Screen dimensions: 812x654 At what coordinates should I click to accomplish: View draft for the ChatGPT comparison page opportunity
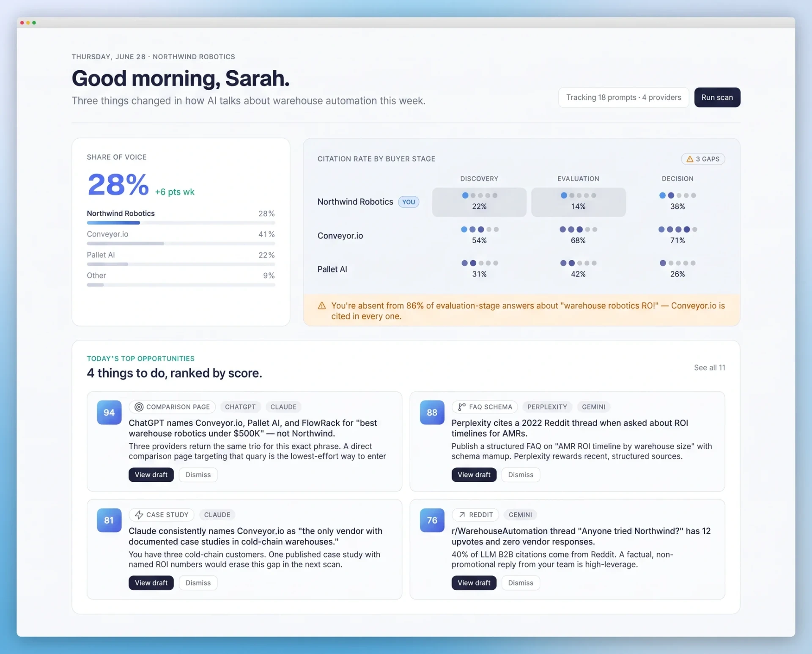(x=151, y=475)
